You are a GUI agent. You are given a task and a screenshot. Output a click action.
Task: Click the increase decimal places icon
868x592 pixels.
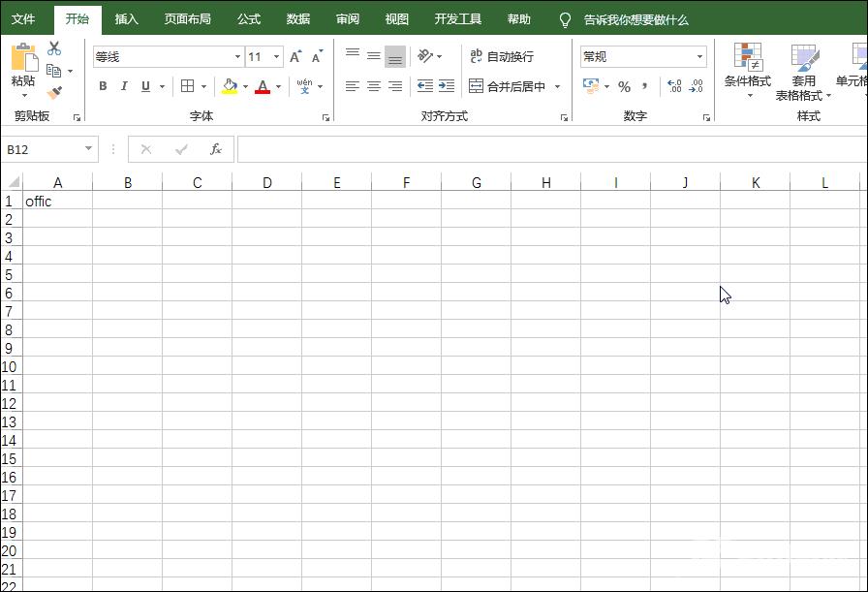(x=675, y=86)
